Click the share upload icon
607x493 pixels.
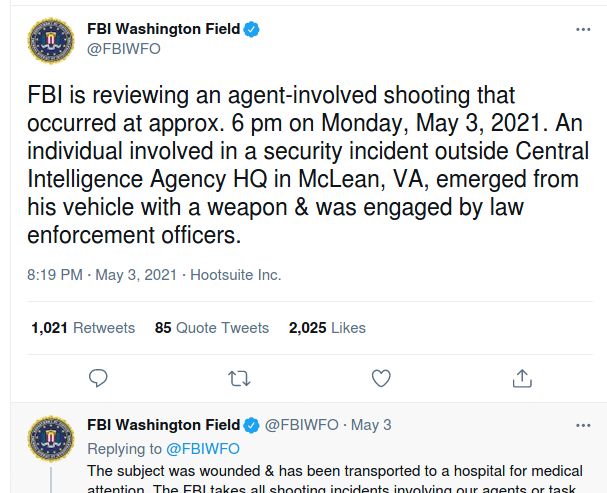pyautogui.click(x=522, y=378)
